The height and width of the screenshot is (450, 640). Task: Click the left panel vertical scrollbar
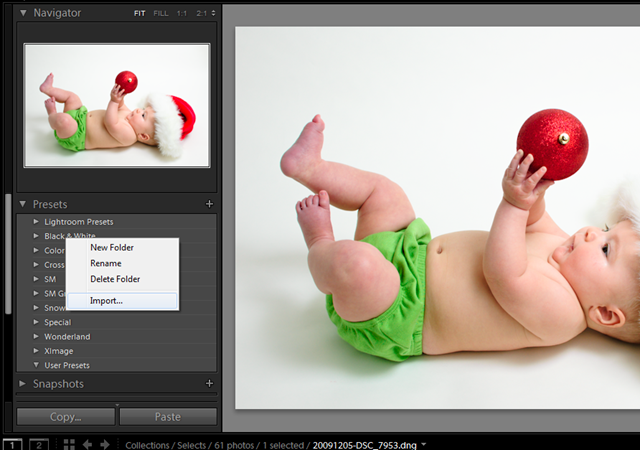[x=8, y=254]
